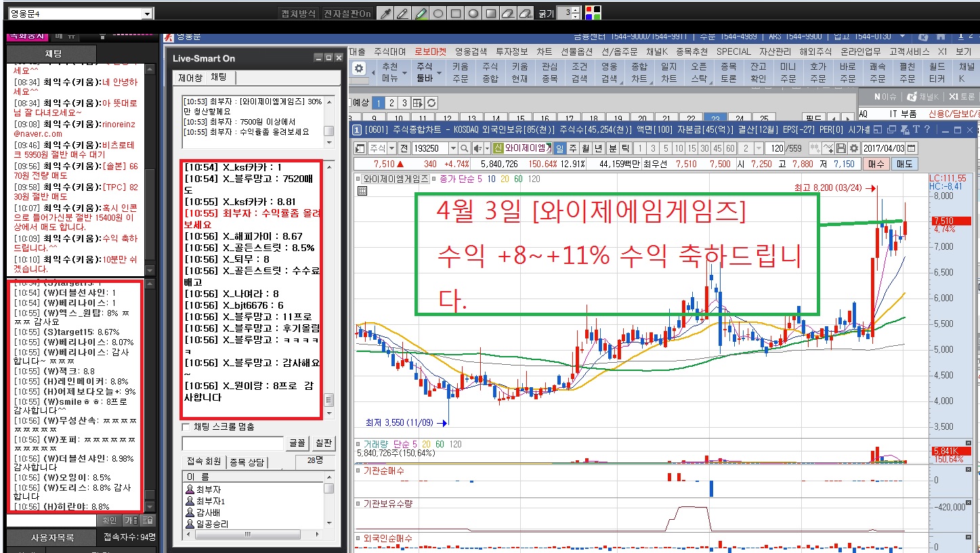This screenshot has height=553, width=980.
Task: Click the 글꼴 font button
Action: pyautogui.click(x=297, y=443)
